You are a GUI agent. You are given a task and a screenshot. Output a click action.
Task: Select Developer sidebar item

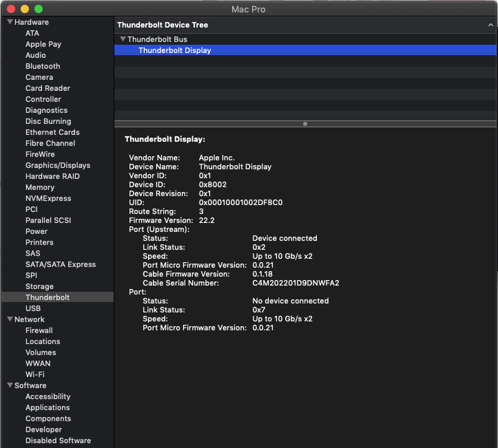(44, 429)
